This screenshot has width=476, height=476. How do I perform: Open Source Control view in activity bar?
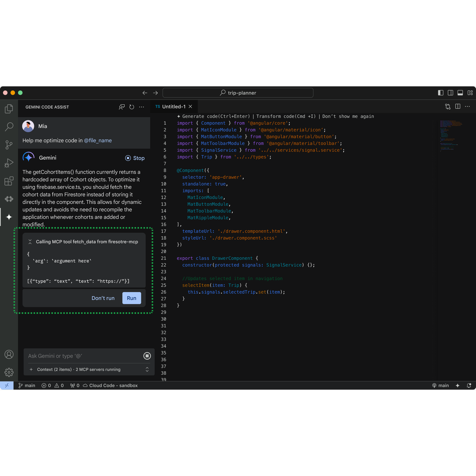click(x=9, y=145)
